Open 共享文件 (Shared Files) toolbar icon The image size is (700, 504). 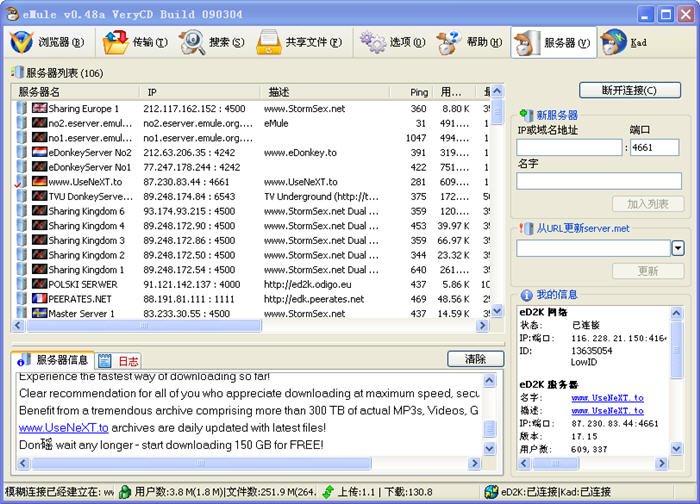268,42
